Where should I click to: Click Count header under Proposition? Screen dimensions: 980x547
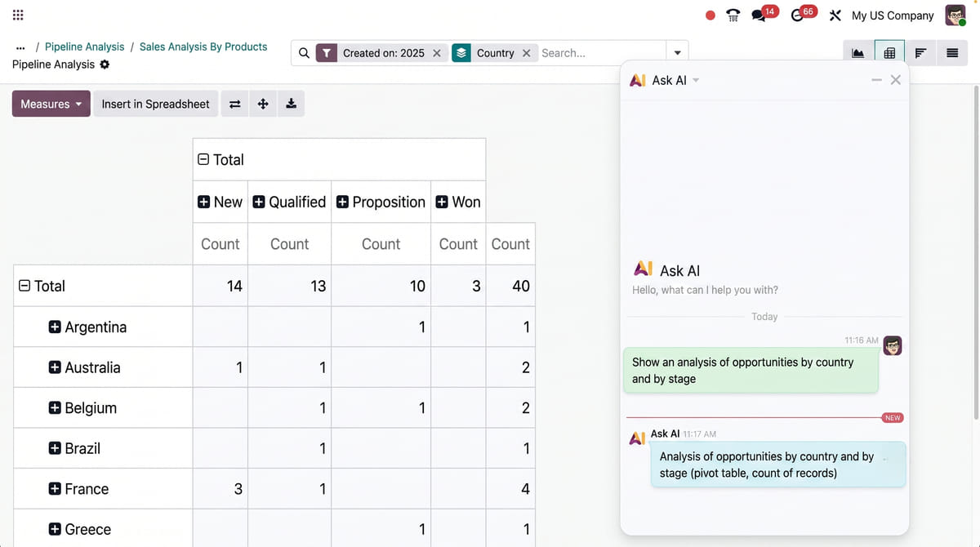click(x=381, y=244)
